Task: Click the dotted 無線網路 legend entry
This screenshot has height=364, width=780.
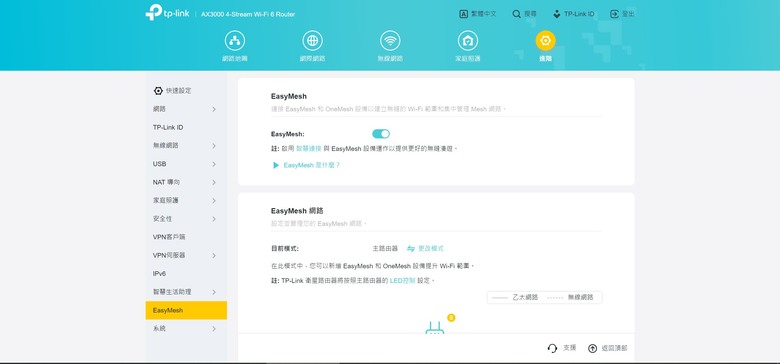Action: coord(571,297)
